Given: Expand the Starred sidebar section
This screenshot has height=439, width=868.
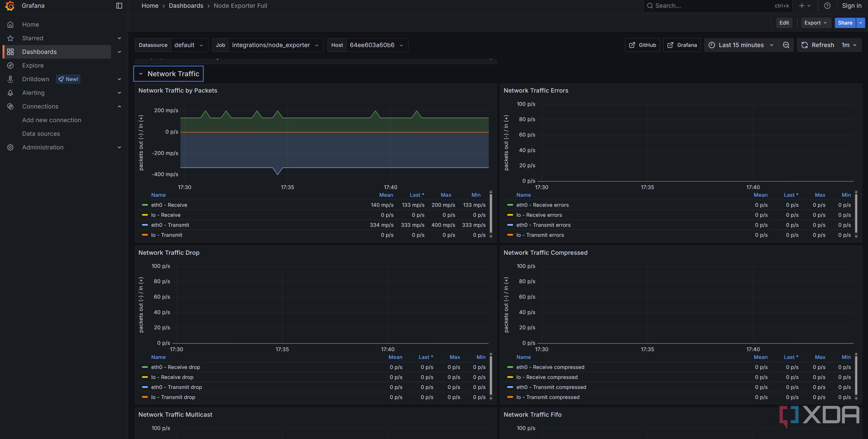Looking at the screenshot, I should click(x=119, y=38).
